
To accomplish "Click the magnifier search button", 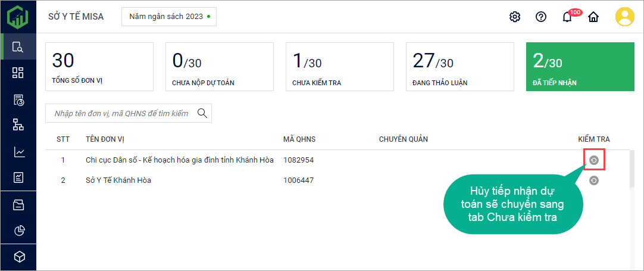I will (x=202, y=113).
